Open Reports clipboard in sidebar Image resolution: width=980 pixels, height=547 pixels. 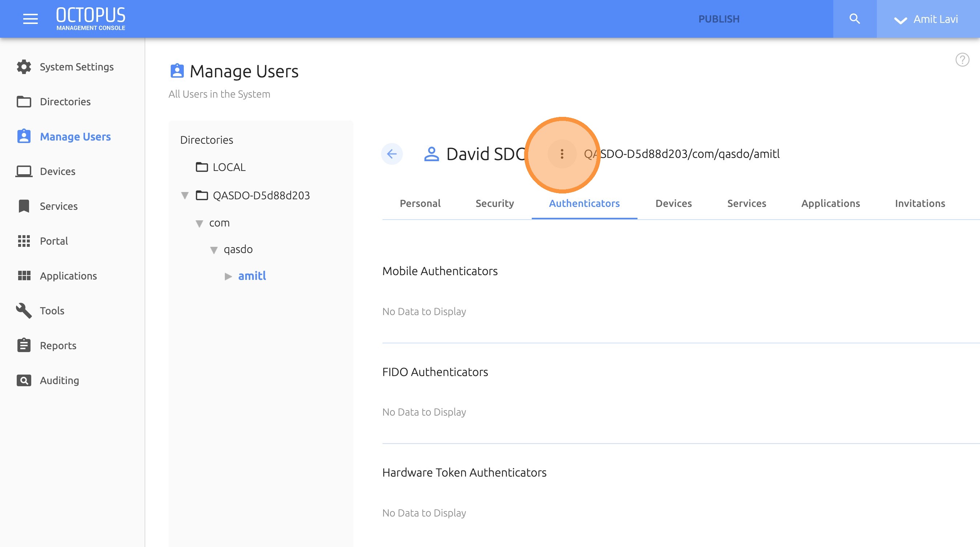tap(24, 346)
